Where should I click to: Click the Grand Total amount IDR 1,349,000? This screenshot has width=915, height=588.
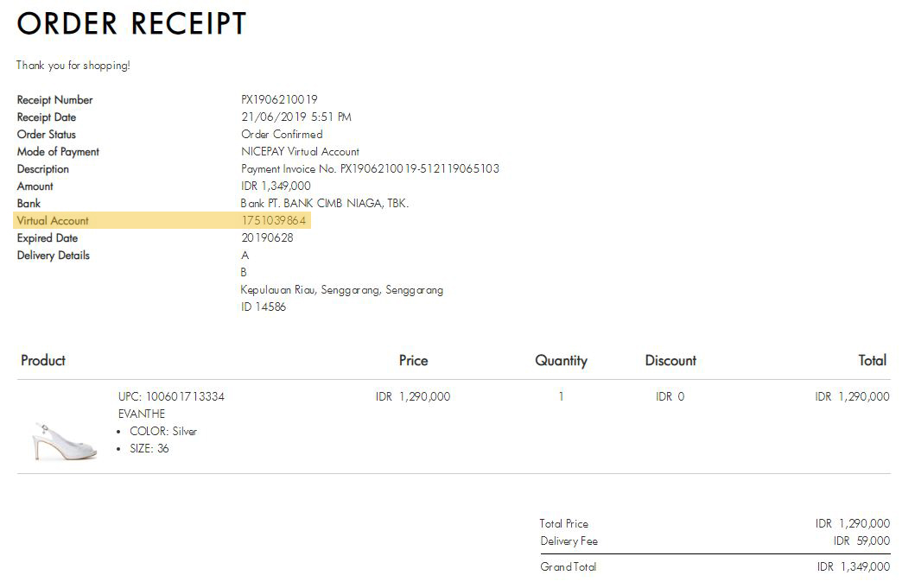click(853, 566)
